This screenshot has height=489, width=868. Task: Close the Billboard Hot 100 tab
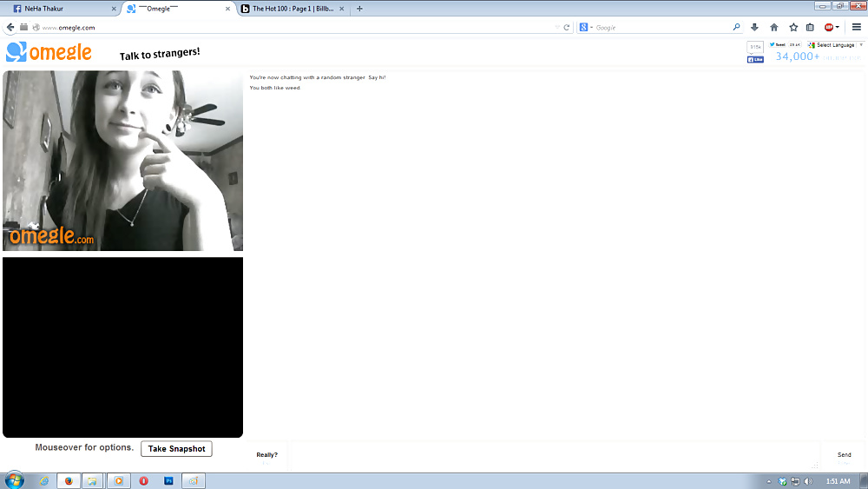click(341, 9)
